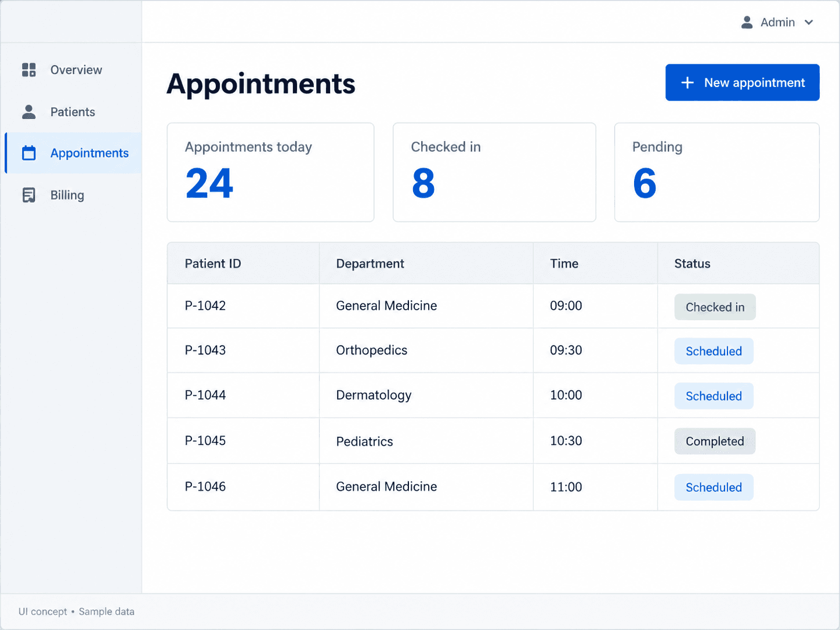Select patient ID P-1044
This screenshot has width=840, height=630.
[x=205, y=395]
